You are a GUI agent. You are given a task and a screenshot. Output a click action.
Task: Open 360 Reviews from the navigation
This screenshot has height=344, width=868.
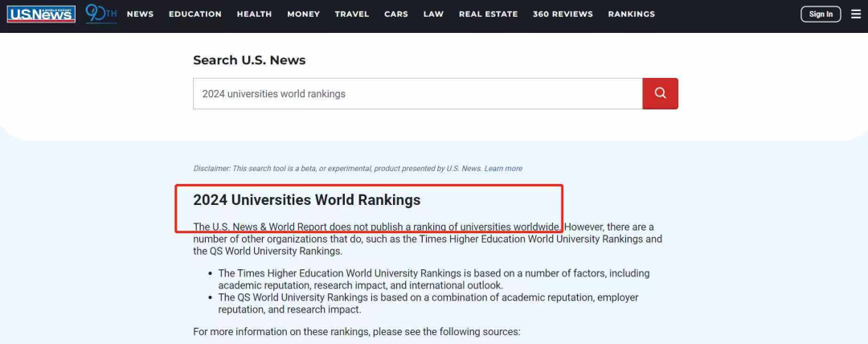point(563,14)
